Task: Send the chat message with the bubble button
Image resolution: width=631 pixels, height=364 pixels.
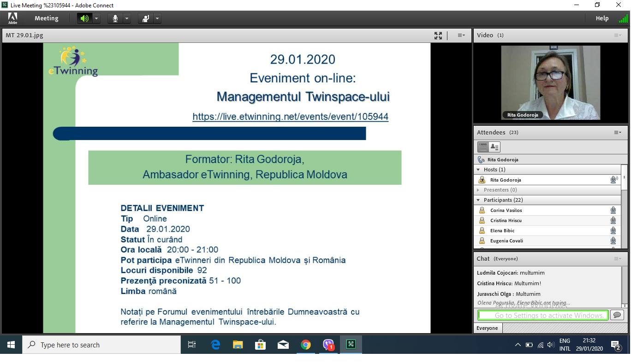Action: [617, 315]
